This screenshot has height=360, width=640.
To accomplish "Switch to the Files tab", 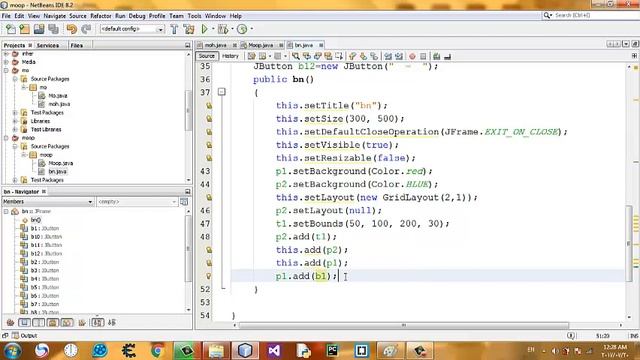I will (x=77, y=45).
